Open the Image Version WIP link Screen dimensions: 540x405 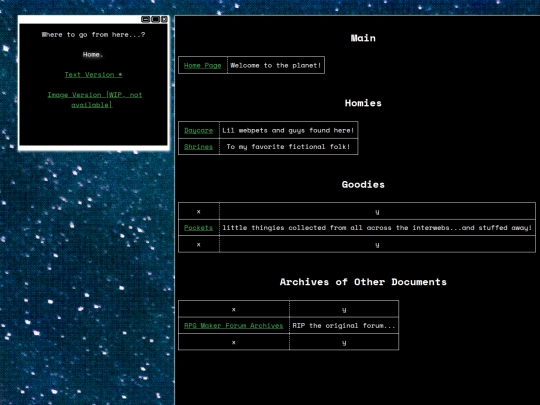pos(95,100)
